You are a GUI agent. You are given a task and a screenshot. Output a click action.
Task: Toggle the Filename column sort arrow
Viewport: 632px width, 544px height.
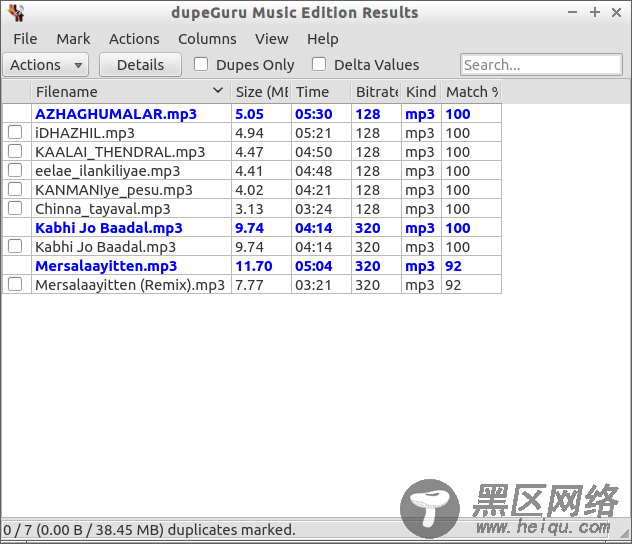click(218, 91)
